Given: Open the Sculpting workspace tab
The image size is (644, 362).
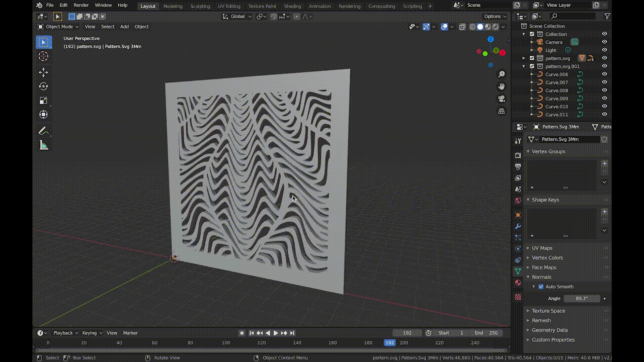Looking at the screenshot, I should pos(200,6).
